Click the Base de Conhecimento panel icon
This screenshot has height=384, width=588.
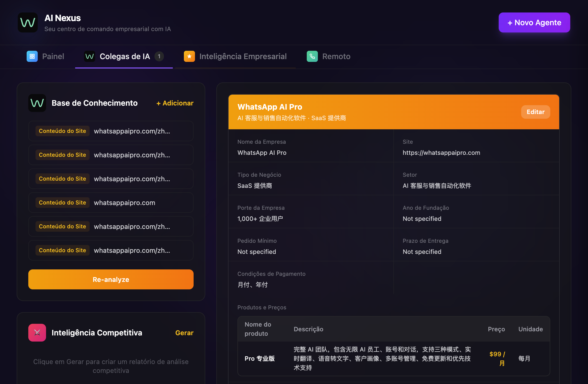click(x=37, y=103)
